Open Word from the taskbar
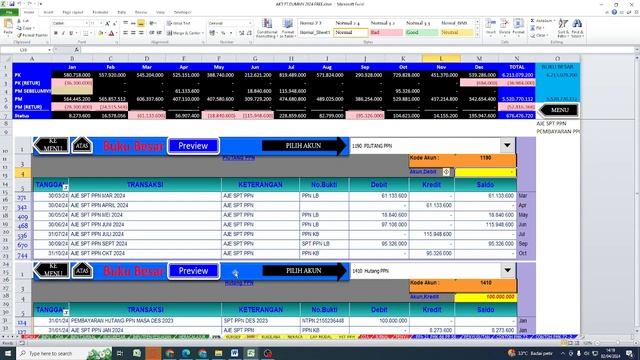The width and height of the screenshot is (640, 360). [234, 353]
